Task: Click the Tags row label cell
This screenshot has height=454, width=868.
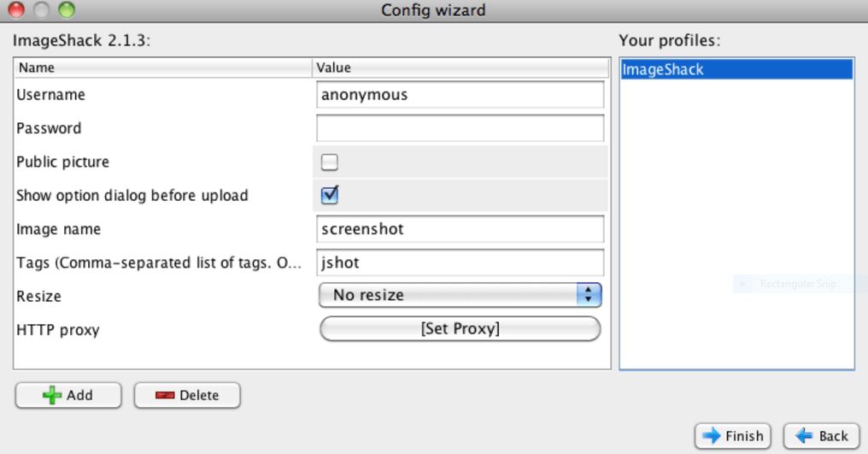Action: point(162,262)
